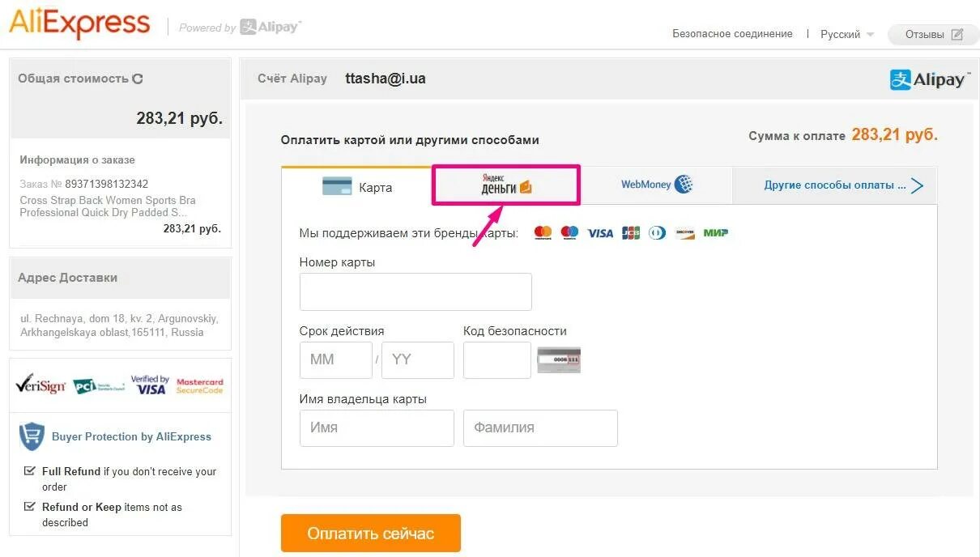The image size is (980, 557).
Task: Focus the MM expiry month field
Action: tap(336, 359)
